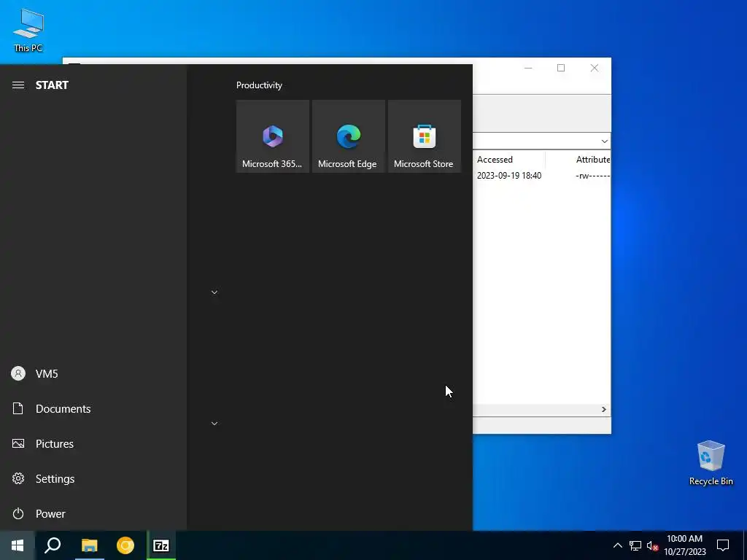The image size is (747, 560).
Task: Expand the Start hamburger menu
Action: [x=18, y=85]
